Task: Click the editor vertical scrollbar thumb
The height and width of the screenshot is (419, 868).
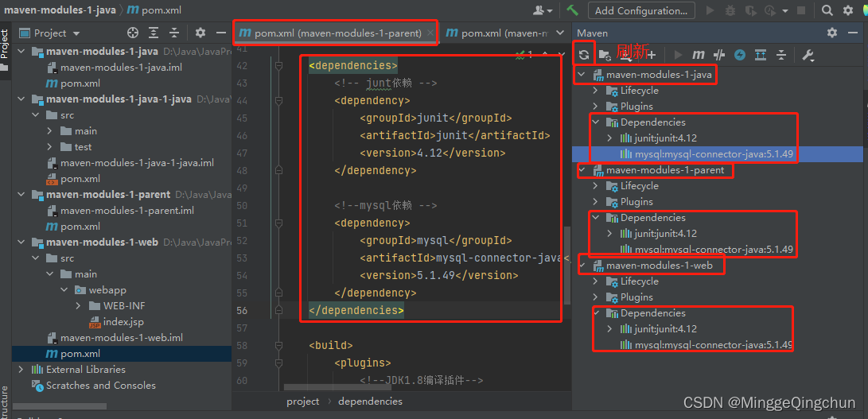Action: pos(566,265)
